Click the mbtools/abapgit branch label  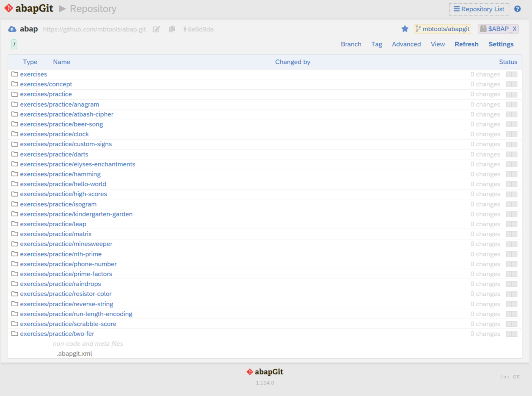point(443,29)
